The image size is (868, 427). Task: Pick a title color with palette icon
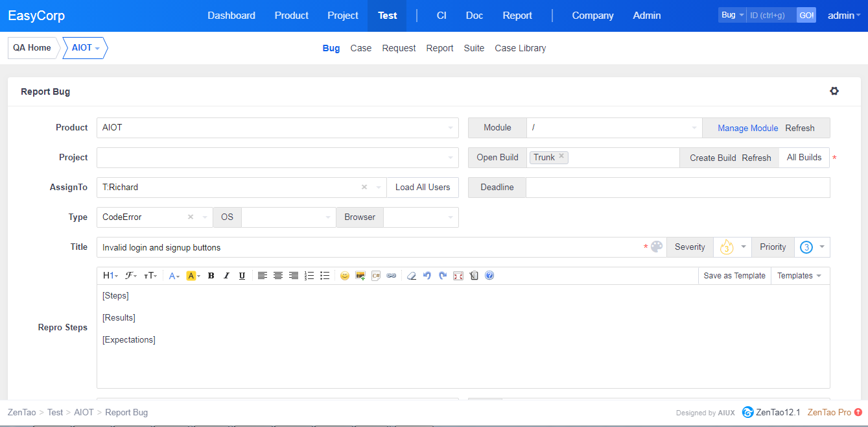[x=657, y=247]
